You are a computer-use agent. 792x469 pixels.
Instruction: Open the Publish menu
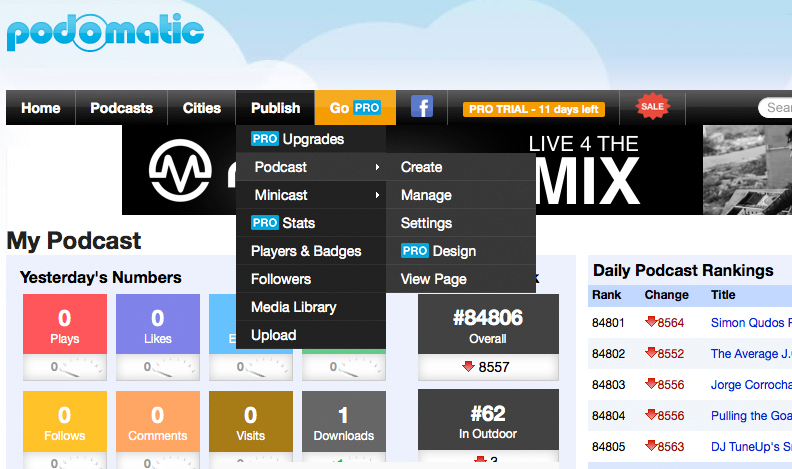click(x=275, y=108)
